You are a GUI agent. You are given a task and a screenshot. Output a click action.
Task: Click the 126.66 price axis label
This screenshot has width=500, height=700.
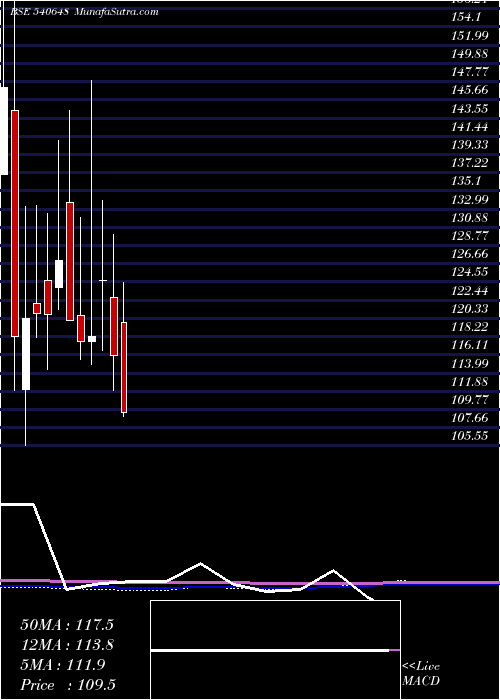click(470, 253)
